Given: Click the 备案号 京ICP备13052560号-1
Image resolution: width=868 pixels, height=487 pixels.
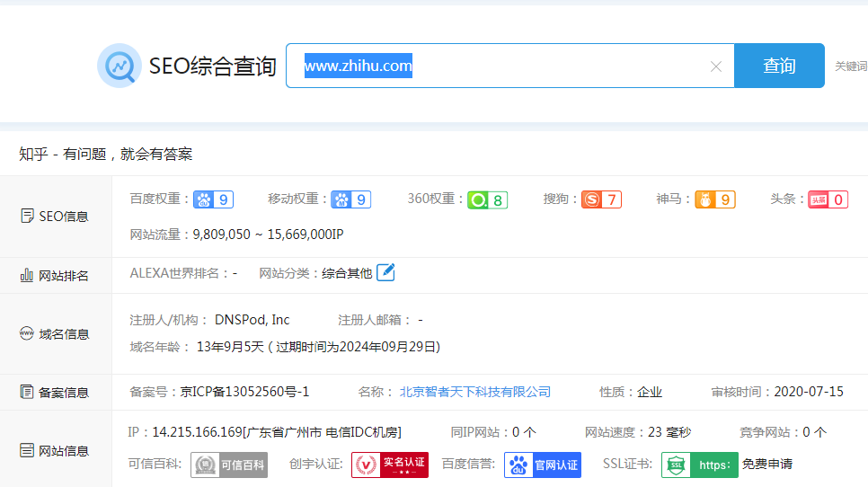Looking at the screenshot, I should coord(244,392).
